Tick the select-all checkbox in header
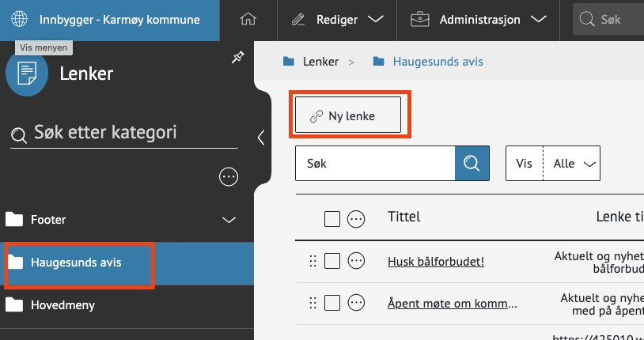 click(331, 219)
